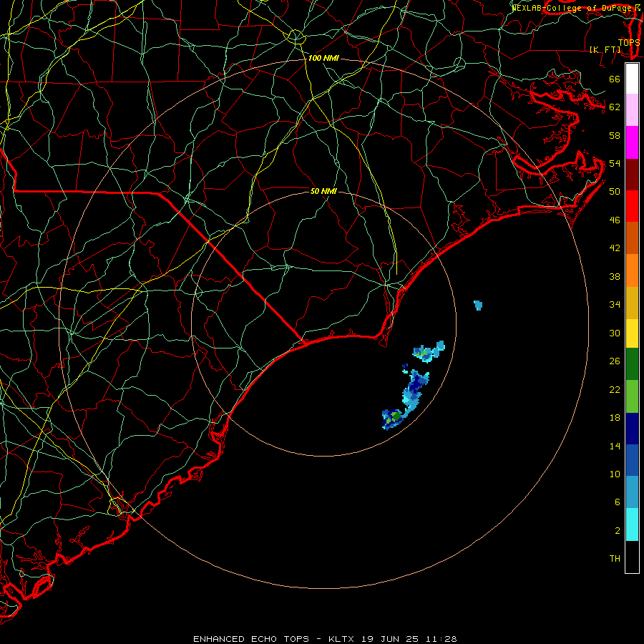This screenshot has width=644, height=644.
Task: Click the 'KLTX' radar site identifier
Action: click(x=342, y=639)
